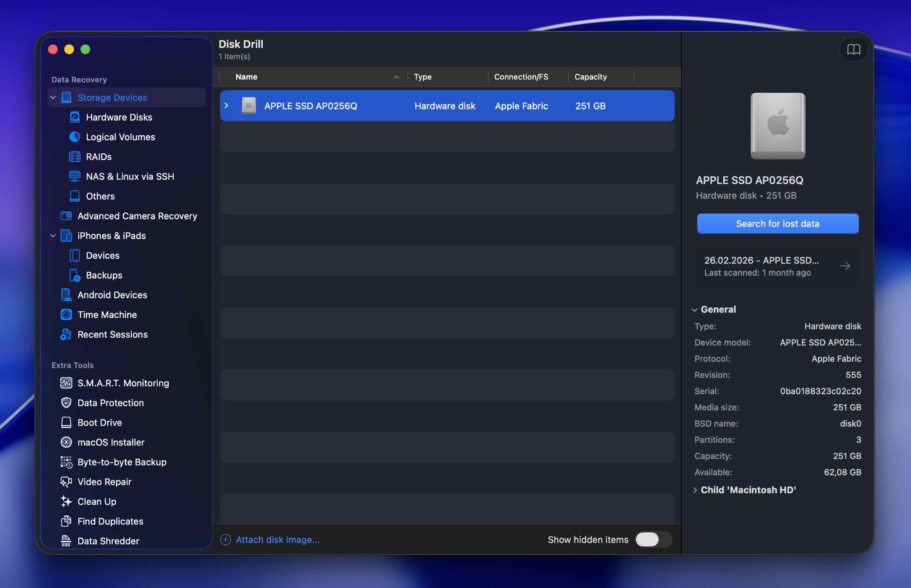The width and height of the screenshot is (911, 588).
Task: Click the Byte-to-byte Backup icon
Action: (66, 462)
